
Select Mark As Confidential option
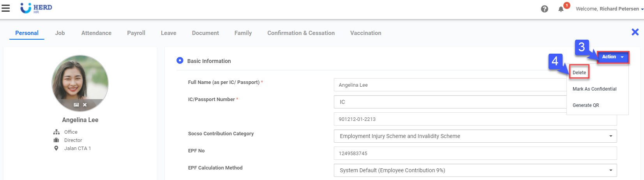click(595, 89)
